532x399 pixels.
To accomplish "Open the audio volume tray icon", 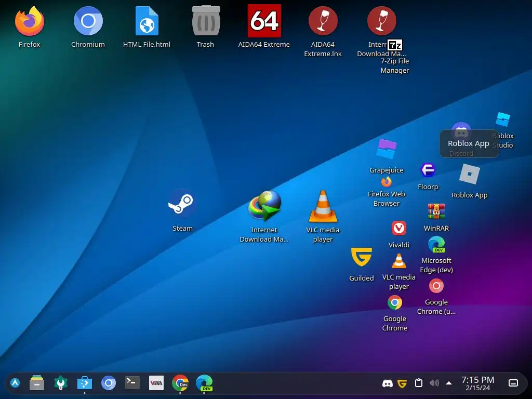I will (x=434, y=383).
